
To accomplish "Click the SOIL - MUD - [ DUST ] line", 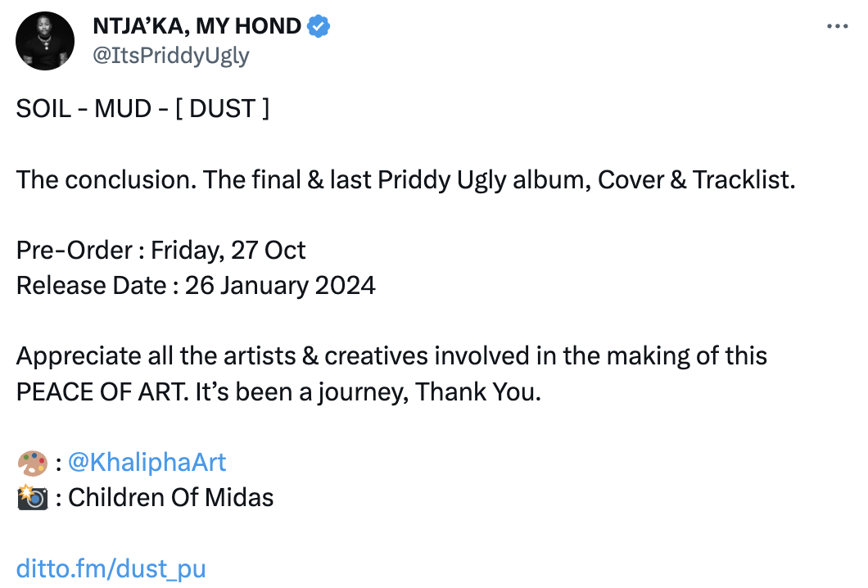I will point(142,109).
